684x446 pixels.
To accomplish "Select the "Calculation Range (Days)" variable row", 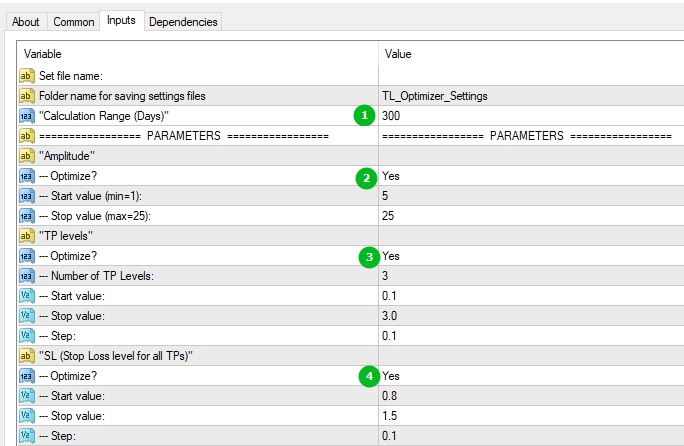I will click(104, 116).
